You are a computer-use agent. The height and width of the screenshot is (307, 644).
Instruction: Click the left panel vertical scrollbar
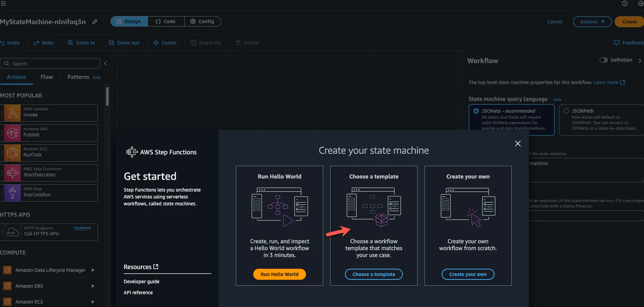pos(108,96)
